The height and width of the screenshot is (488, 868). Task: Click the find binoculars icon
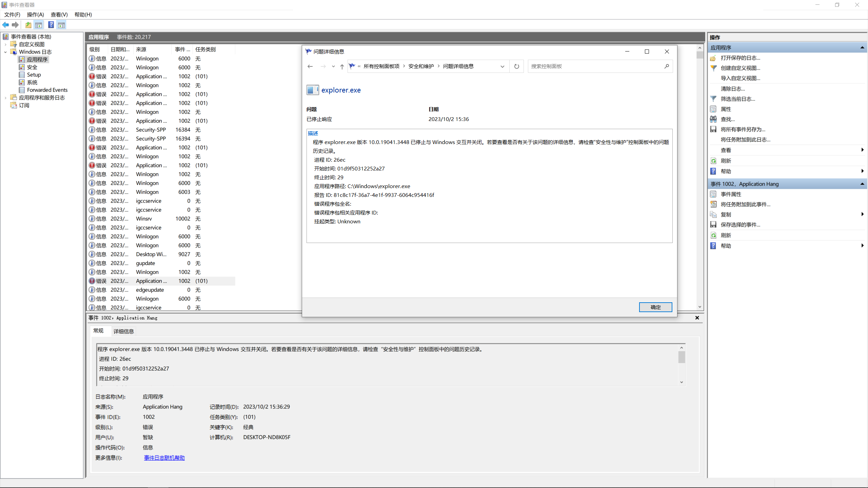[713, 119]
